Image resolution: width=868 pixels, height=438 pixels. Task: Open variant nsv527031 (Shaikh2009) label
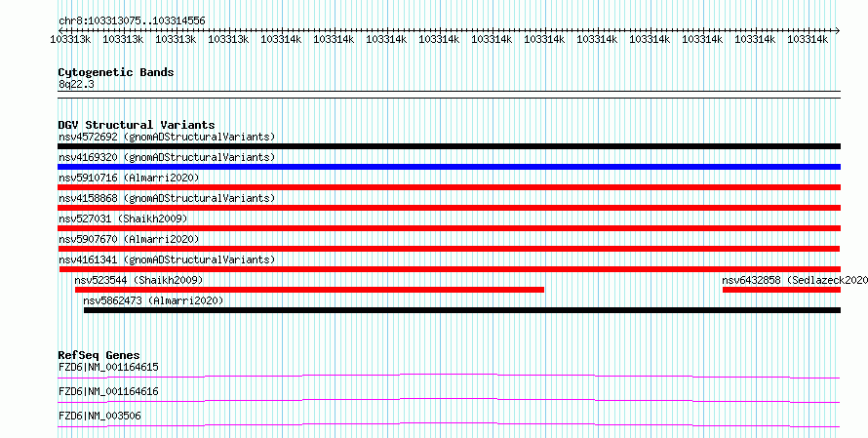(x=123, y=219)
